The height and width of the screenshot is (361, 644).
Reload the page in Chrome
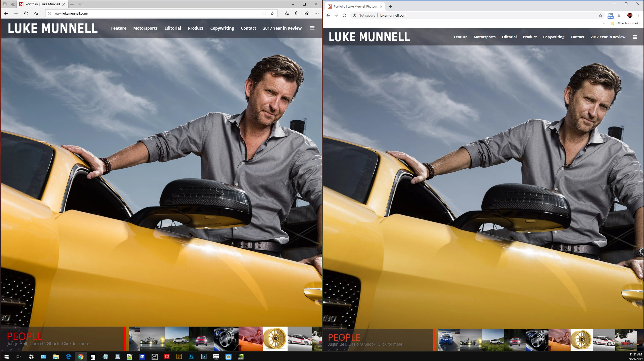(x=344, y=16)
